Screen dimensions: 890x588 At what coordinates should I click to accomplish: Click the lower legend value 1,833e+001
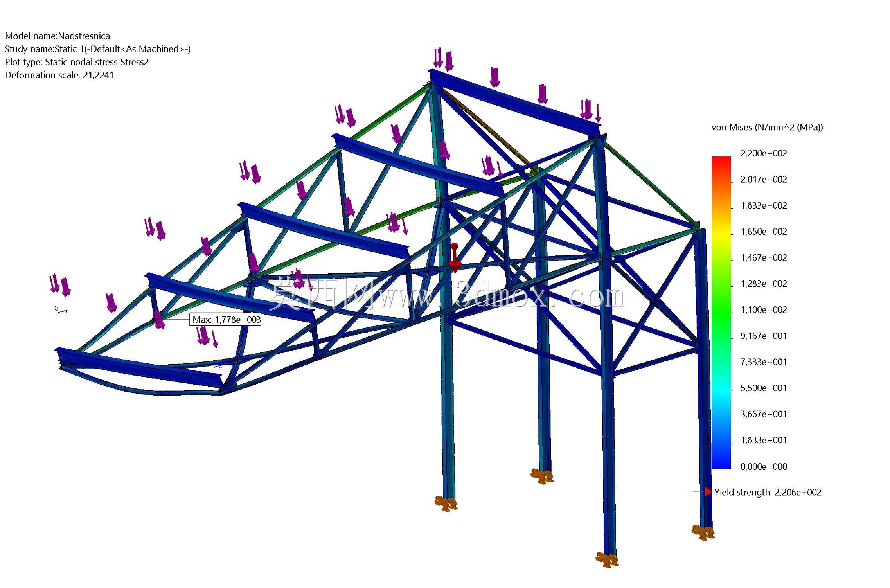point(764,440)
